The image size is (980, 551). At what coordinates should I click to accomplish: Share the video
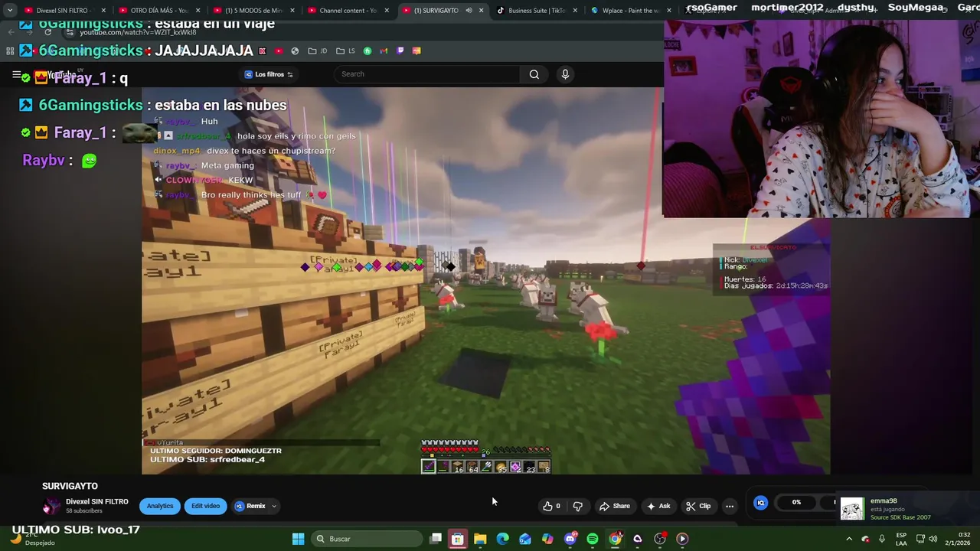point(615,506)
